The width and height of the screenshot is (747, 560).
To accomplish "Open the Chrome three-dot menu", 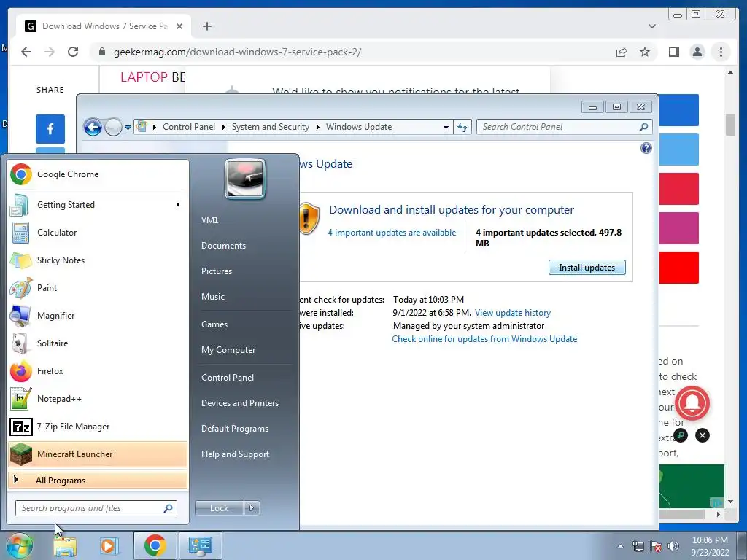I will point(721,52).
